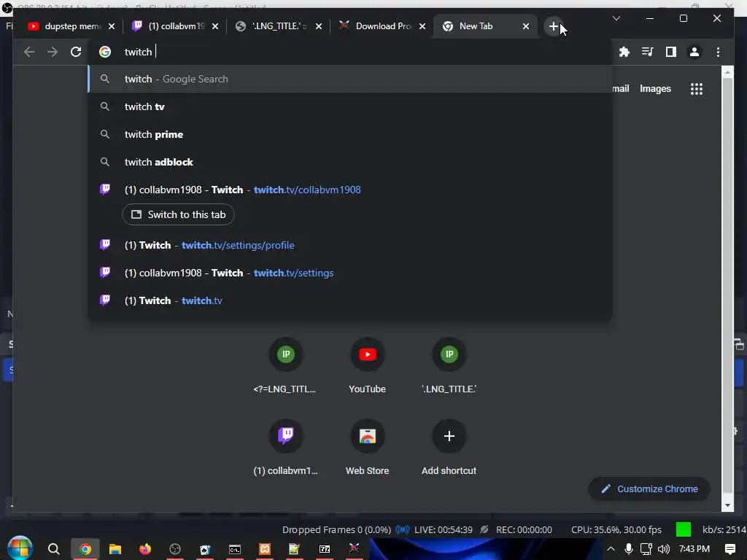Open the twitch.tv/settings/profile suggestion
The image size is (747, 560).
coord(350,245)
